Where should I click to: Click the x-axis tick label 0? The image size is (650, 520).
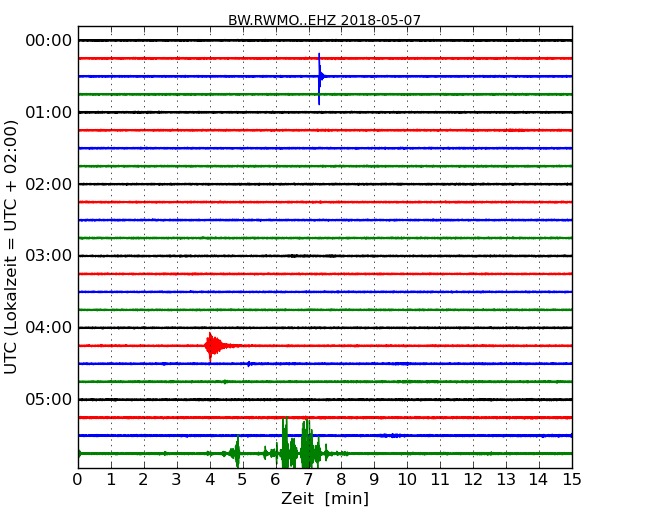pyautogui.click(x=78, y=480)
